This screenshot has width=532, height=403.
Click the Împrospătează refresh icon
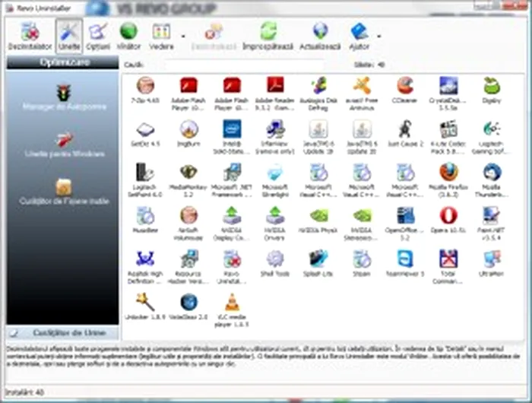pyautogui.click(x=268, y=35)
